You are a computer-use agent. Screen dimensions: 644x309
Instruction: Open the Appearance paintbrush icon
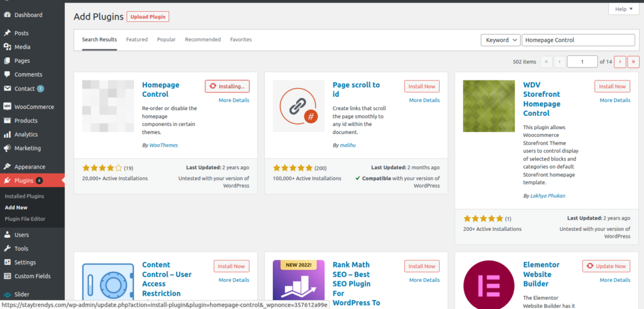(7, 167)
